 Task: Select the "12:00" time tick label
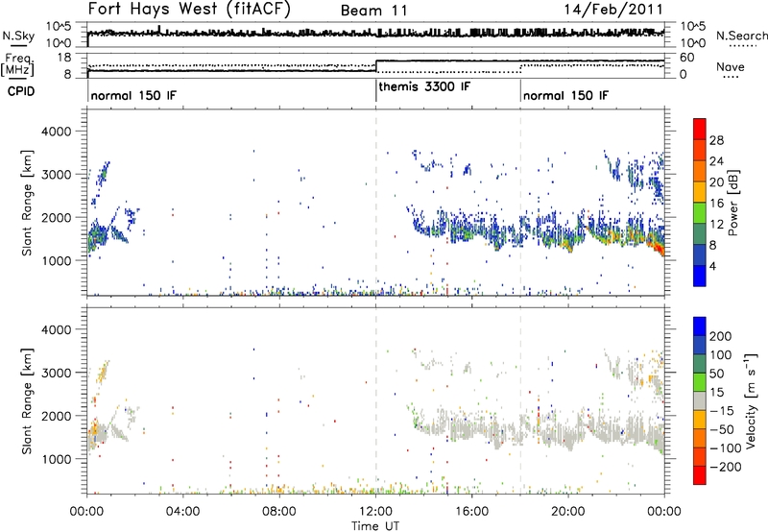(x=375, y=512)
